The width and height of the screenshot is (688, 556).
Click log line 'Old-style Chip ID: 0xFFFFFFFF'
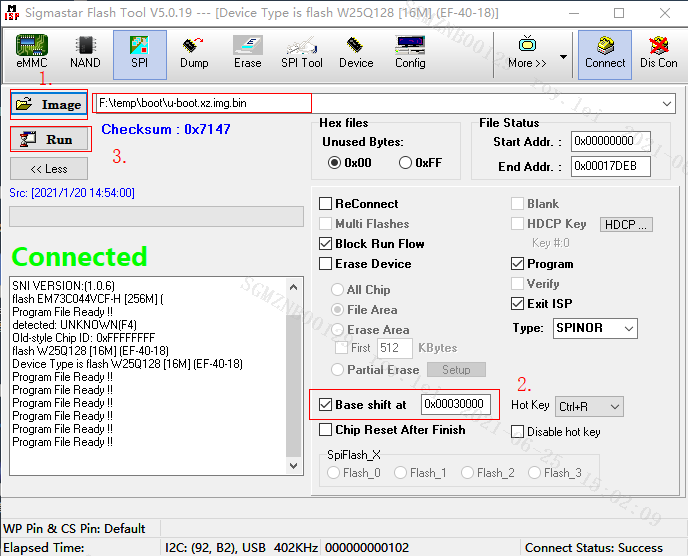click(84, 338)
